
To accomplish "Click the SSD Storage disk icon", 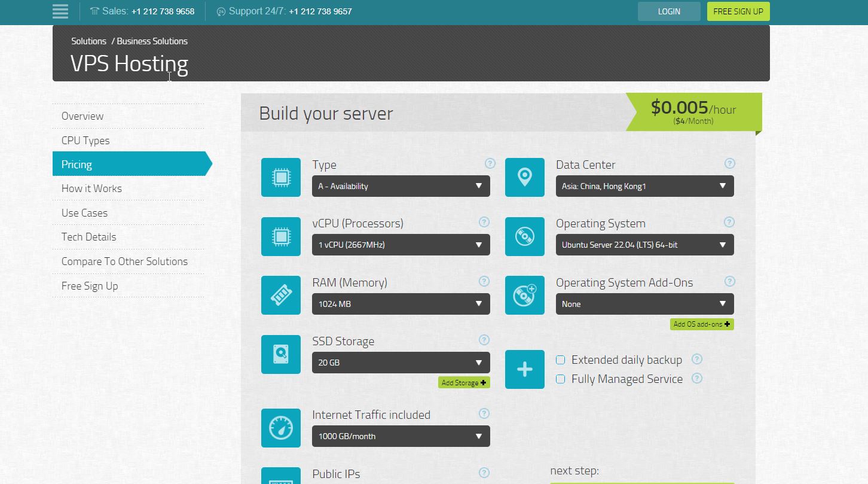I will tap(281, 354).
